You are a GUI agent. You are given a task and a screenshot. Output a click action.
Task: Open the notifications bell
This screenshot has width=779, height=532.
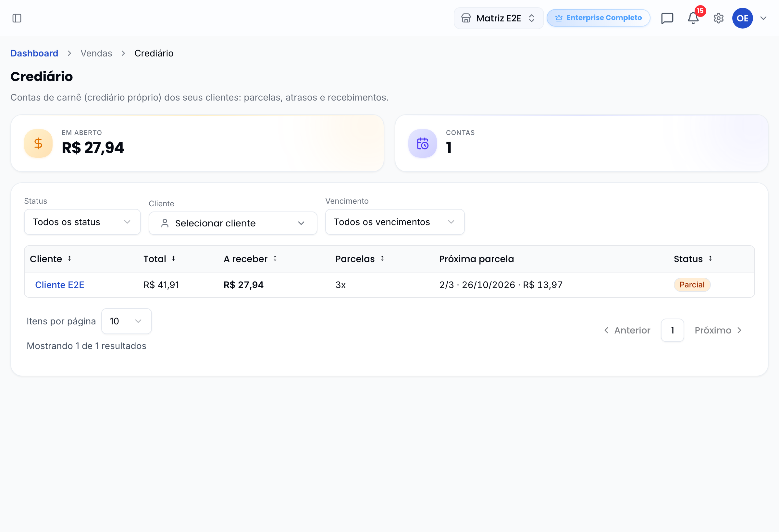[x=693, y=18]
